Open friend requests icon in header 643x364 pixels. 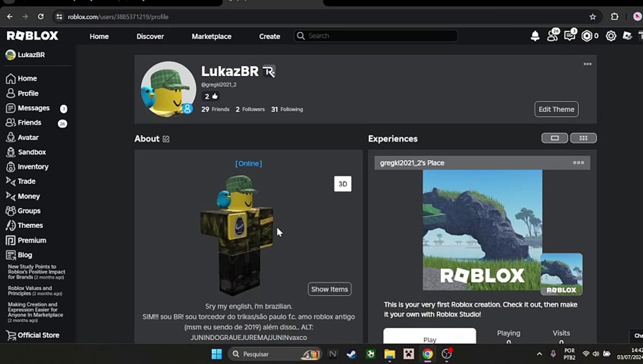[x=553, y=36]
